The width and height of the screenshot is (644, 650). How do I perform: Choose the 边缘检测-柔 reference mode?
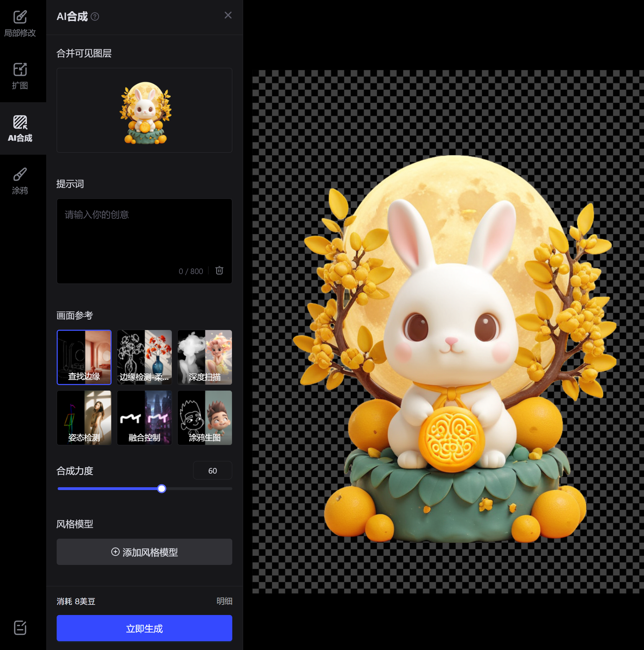[144, 357]
